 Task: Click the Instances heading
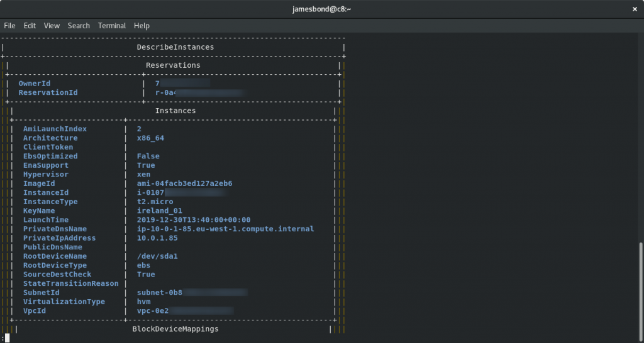tap(175, 111)
